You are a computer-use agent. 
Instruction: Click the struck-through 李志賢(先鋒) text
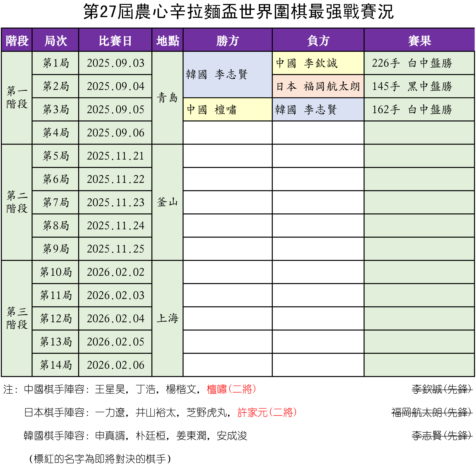[x=442, y=435]
